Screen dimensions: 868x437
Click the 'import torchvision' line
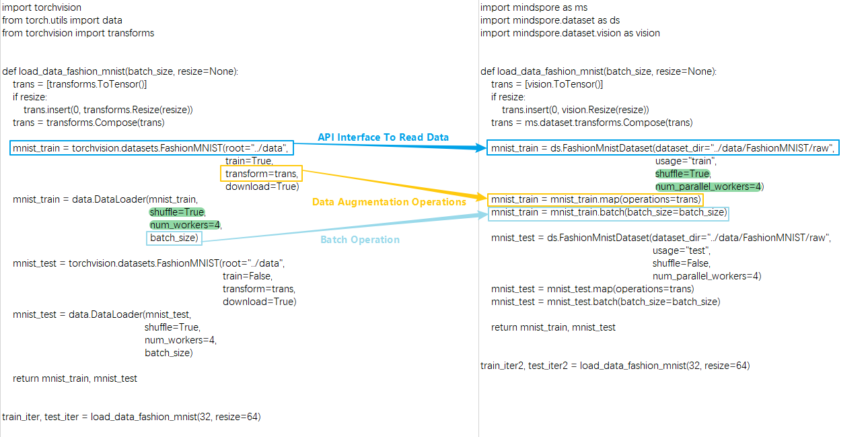pos(42,7)
